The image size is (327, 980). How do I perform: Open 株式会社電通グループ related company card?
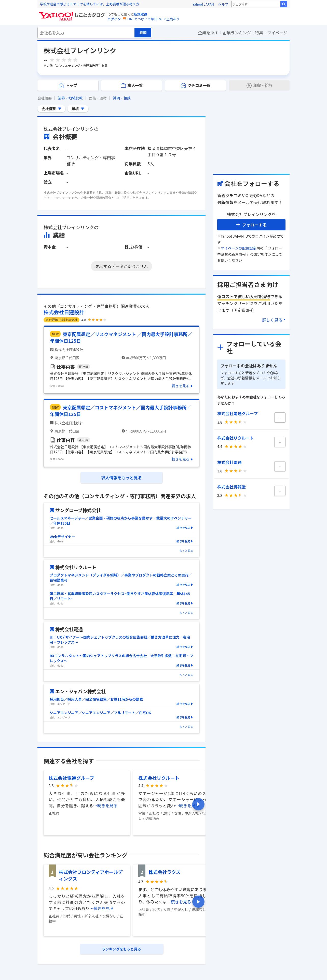click(71, 778)
